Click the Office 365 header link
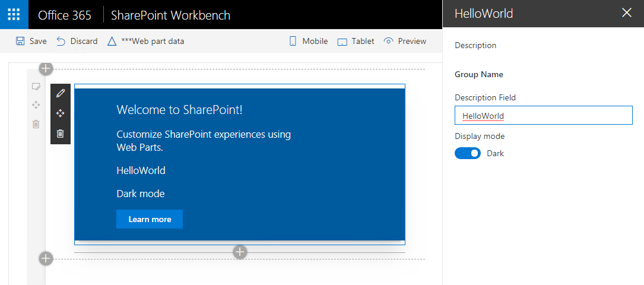Viewport: 644px width, 285px height. click(65, 15)
